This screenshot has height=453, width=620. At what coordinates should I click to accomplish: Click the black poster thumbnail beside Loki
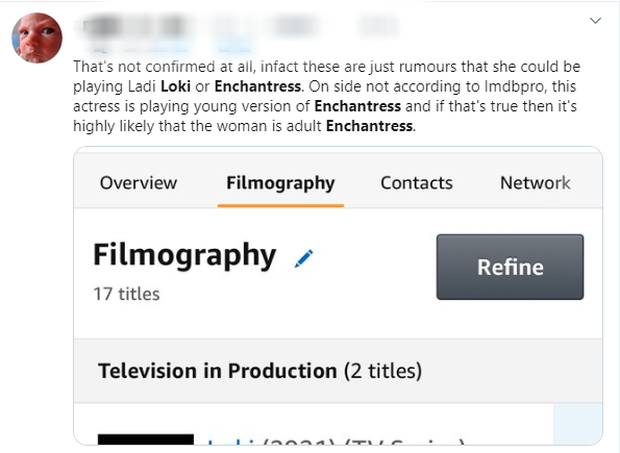(145, 440)
